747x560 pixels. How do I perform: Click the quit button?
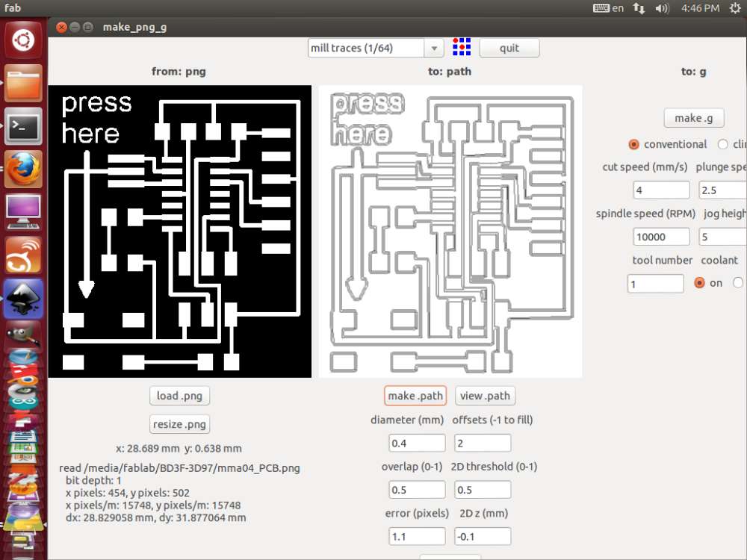click(x=509, y=48)
